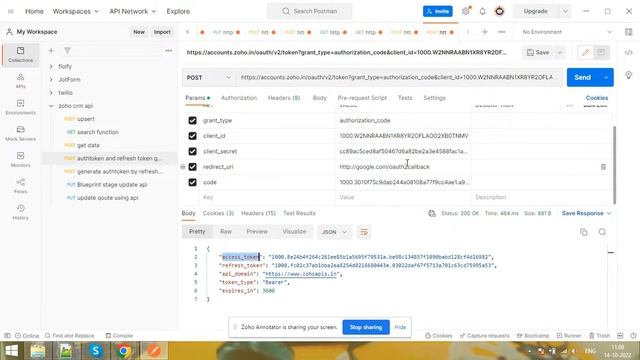
Task: Copy the response body with copy icon
Action: [584, 232]
